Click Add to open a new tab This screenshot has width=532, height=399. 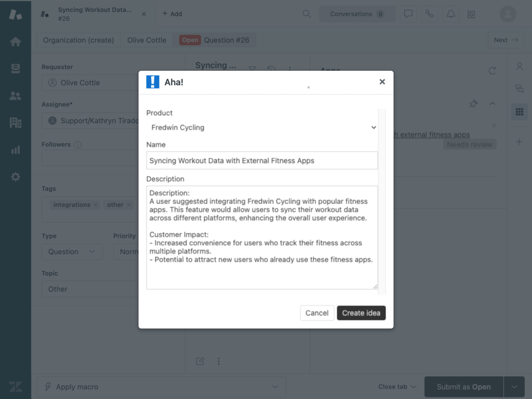point(172,14)
